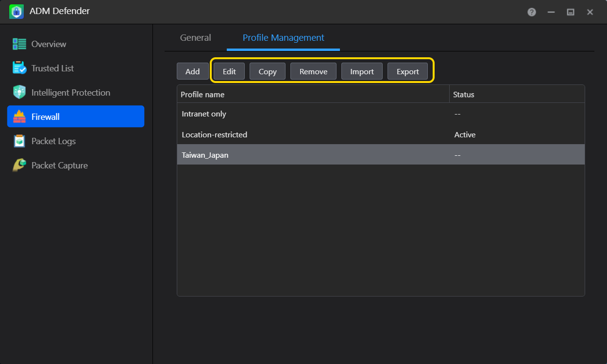Open the help question mark icon

[532, 12]
